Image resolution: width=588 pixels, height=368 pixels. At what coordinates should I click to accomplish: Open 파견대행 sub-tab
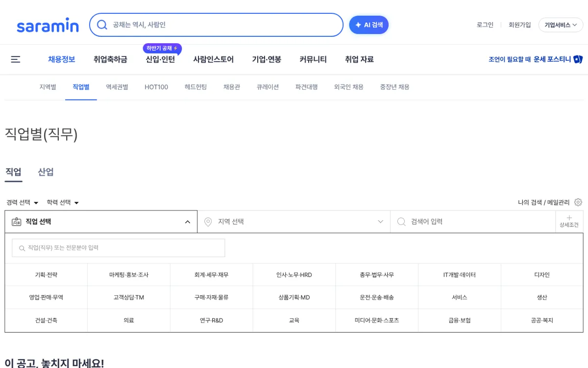pos(307,87)
